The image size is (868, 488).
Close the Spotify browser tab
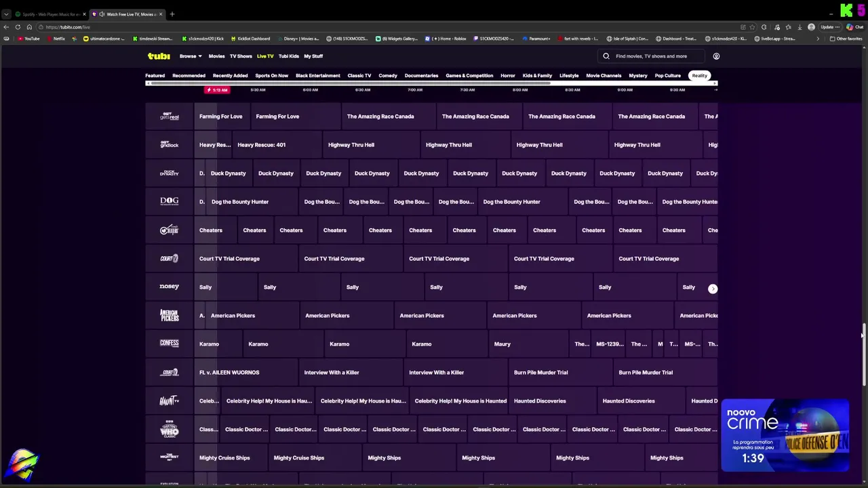pyautogui.click(x=84, y=14)
